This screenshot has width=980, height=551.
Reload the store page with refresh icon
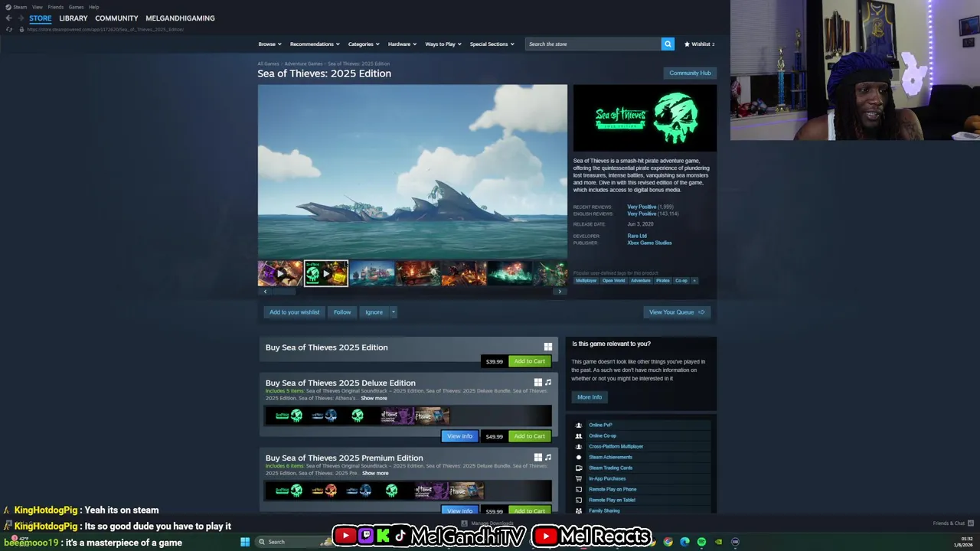(8, 29)
